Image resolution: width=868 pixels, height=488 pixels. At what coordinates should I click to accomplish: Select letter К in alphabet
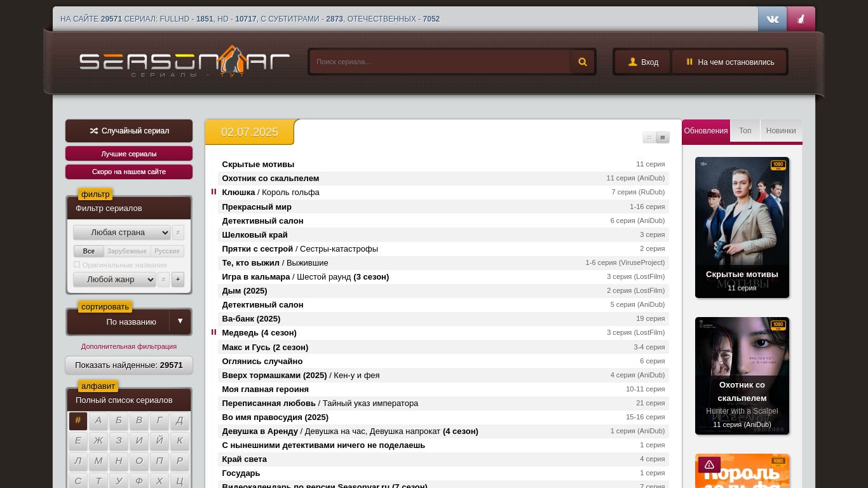tap(180, 441)
